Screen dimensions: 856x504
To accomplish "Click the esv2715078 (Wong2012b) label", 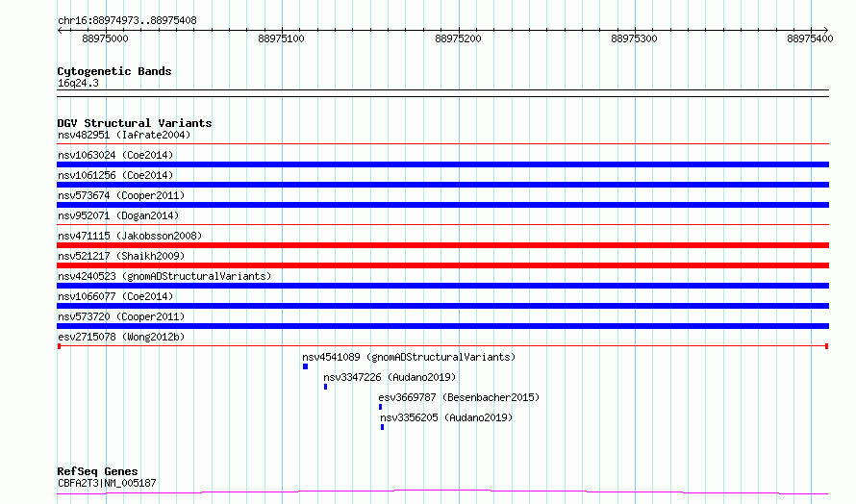I will [121, 337].
